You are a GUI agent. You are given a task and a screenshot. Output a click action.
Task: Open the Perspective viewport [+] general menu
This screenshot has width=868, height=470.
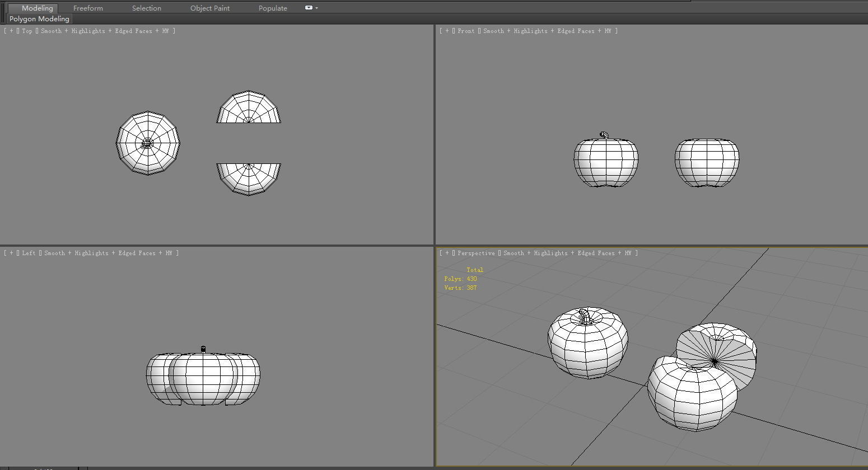446,253
